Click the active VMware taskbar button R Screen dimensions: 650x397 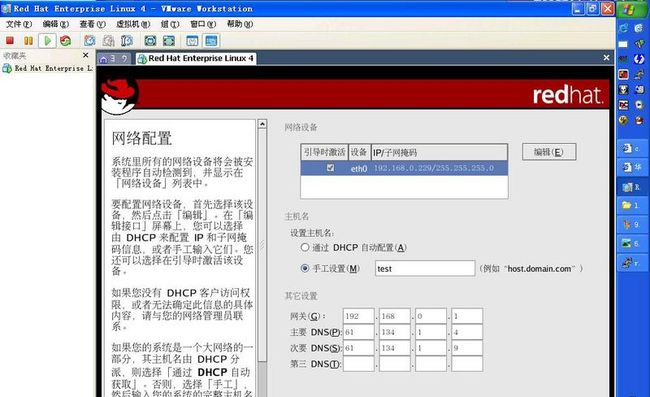click(x=632, y=187)
